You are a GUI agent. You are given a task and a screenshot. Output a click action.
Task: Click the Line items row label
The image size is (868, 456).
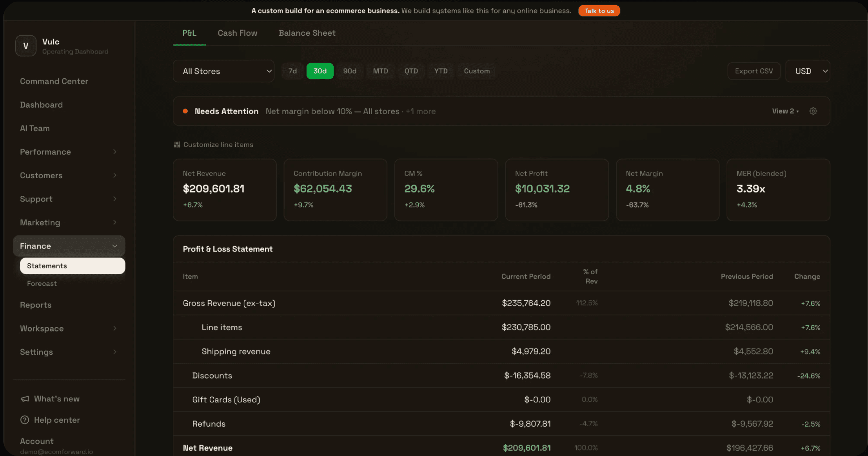point(222,327)
